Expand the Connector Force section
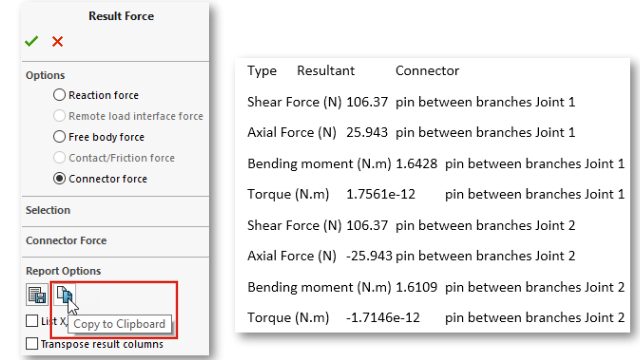This screenshot has height=360, width=640. click(66, 240)
